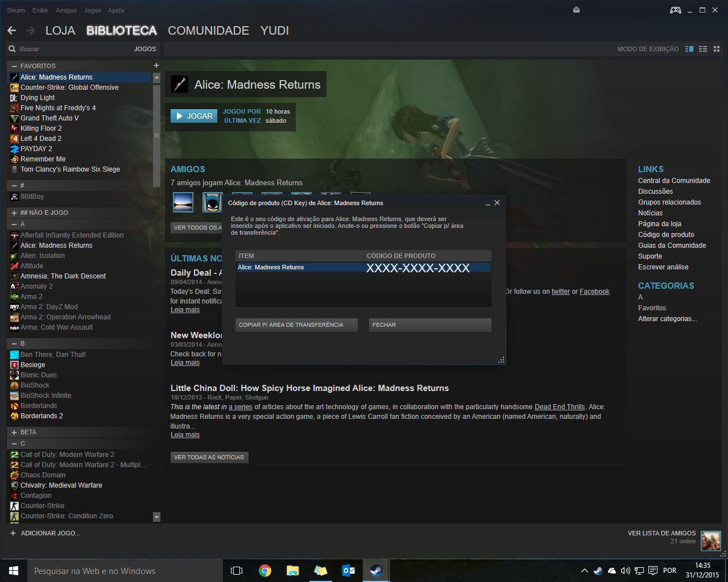
Task: Open Código de produto link
Action: pos(666,235)
